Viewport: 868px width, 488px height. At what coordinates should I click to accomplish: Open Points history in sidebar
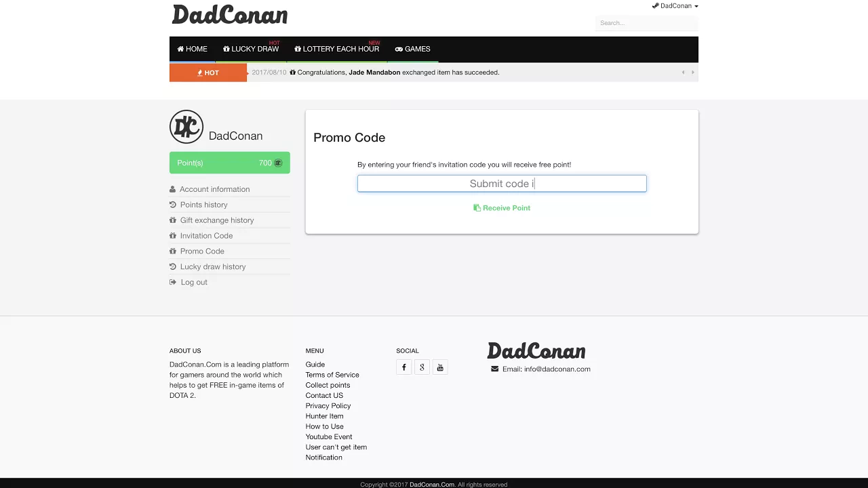click(x=203, y=205)
